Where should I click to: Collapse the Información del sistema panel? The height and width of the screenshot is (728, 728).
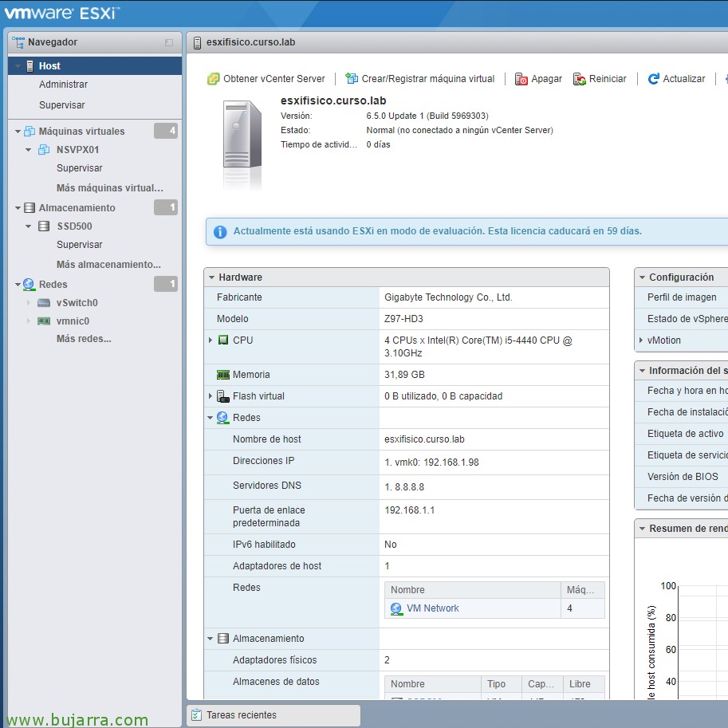click(x=642, y=371)
